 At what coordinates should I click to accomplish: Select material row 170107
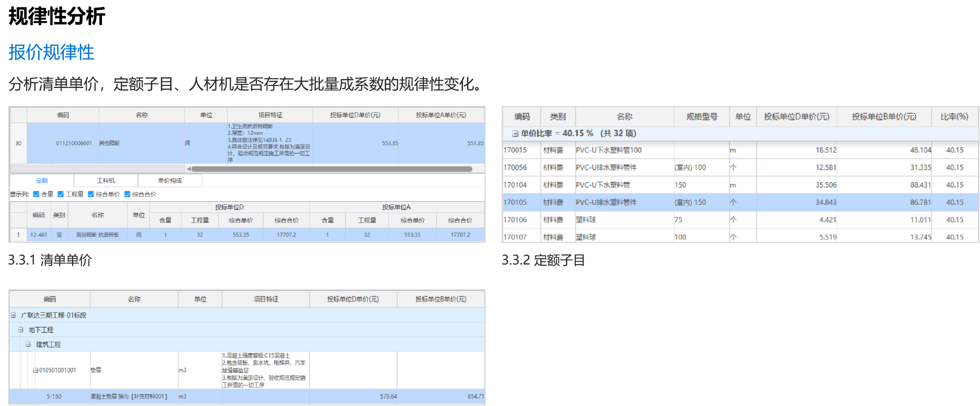pos(740,237)
